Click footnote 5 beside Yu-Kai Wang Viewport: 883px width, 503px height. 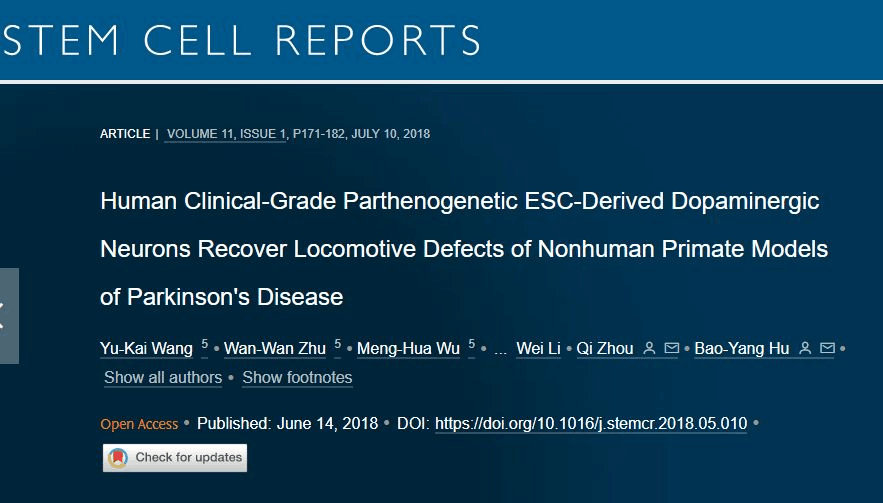pos(205,344)
